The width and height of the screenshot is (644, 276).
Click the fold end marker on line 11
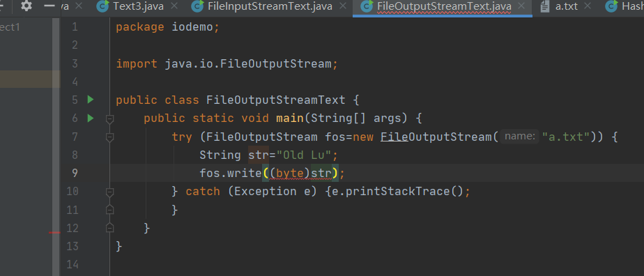(x=109, y=210)
